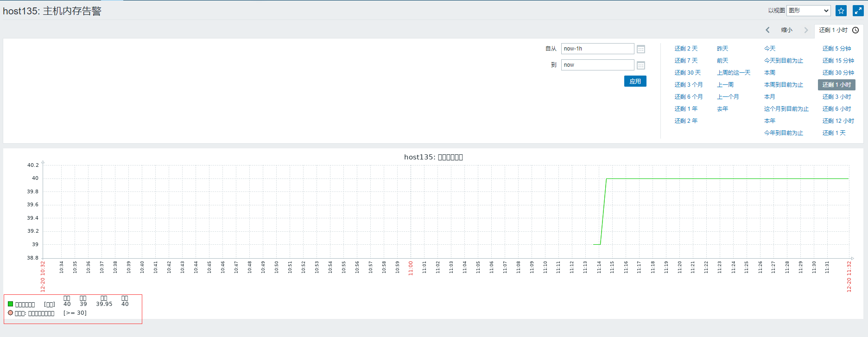Select 还剩 5 分钟 range

(x=836, y=49)
